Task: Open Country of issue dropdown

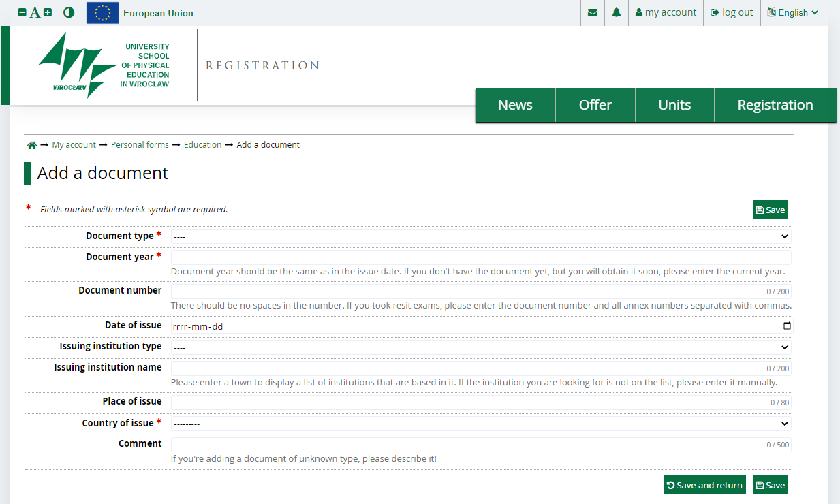Action: (481, 424)
